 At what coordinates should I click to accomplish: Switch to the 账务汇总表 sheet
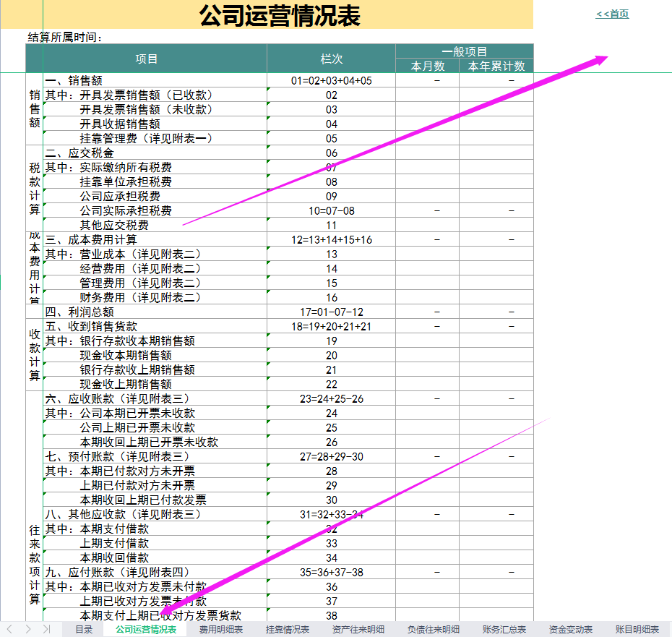tap(501, 629)
